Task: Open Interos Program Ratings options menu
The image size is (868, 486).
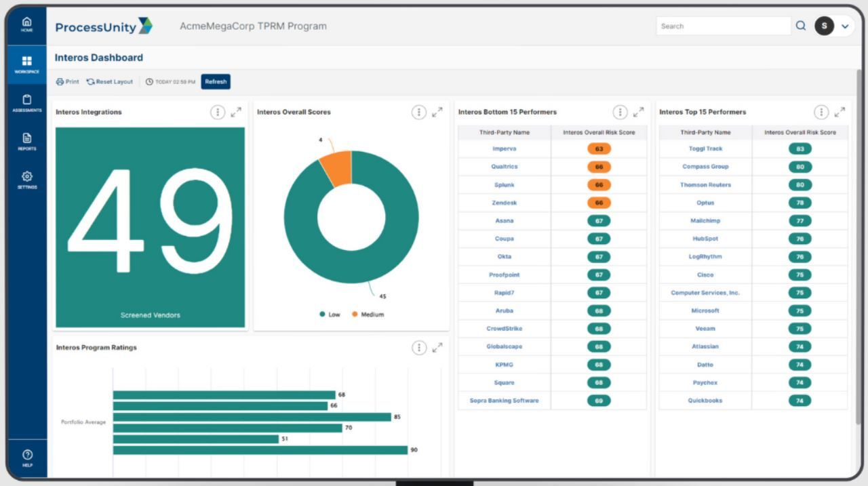Action: pyautogui.click(x=419, y=348)
